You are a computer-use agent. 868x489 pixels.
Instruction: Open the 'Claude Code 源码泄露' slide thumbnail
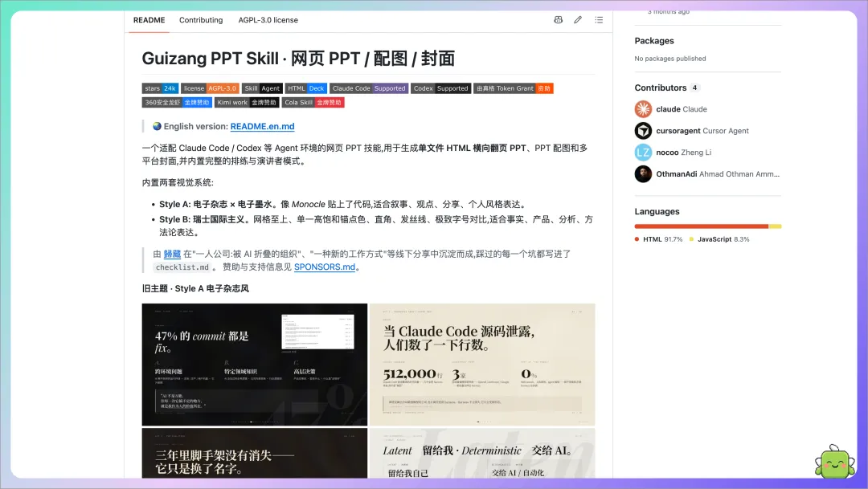[482, 365]
